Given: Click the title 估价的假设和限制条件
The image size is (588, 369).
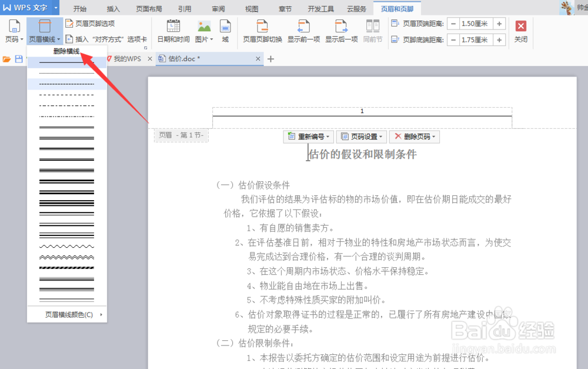Looking at the screenshot, I should 362,154.
